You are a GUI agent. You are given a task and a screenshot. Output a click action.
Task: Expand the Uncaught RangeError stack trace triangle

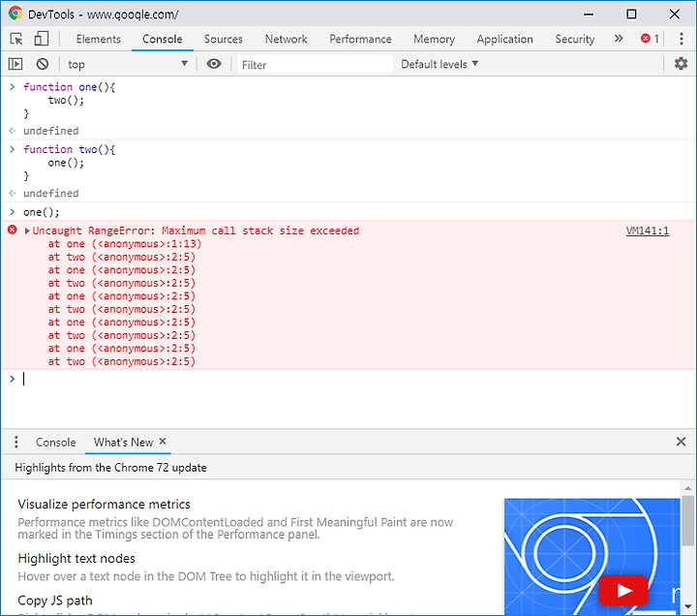pos(27,231)
